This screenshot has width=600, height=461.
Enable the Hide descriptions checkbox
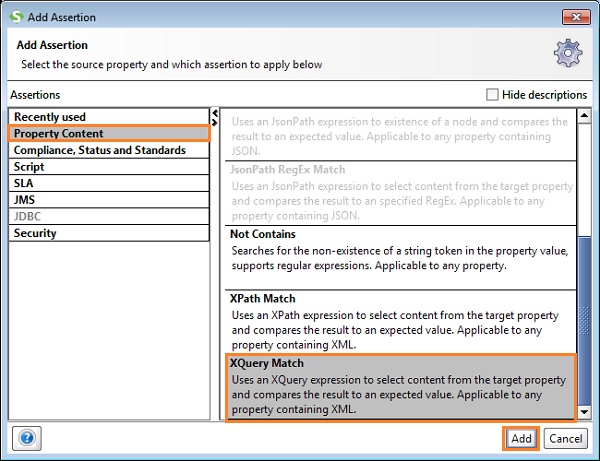(x=492, y=94)
